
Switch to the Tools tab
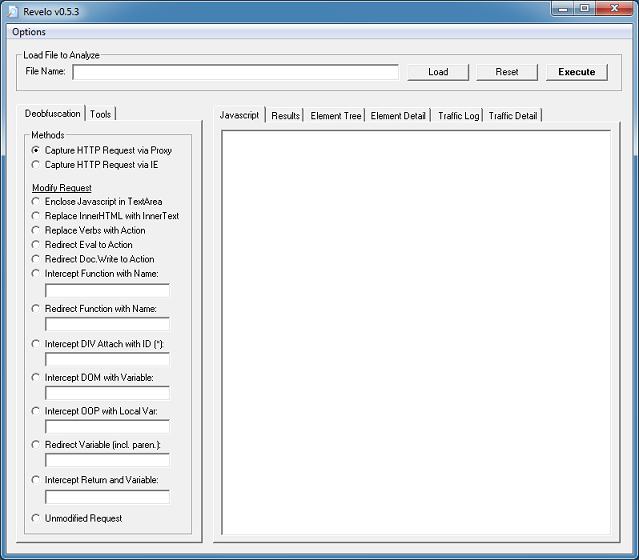(101, 114)
